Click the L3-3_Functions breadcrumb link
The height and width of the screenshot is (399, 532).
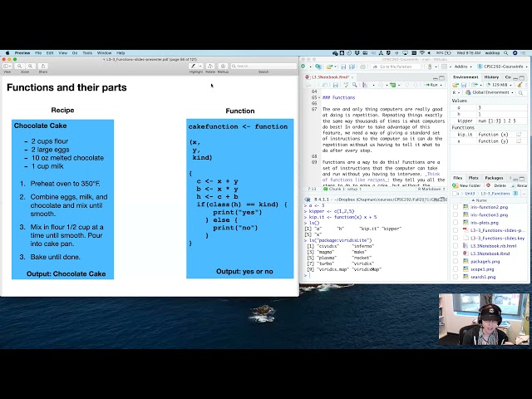point(495,194)
